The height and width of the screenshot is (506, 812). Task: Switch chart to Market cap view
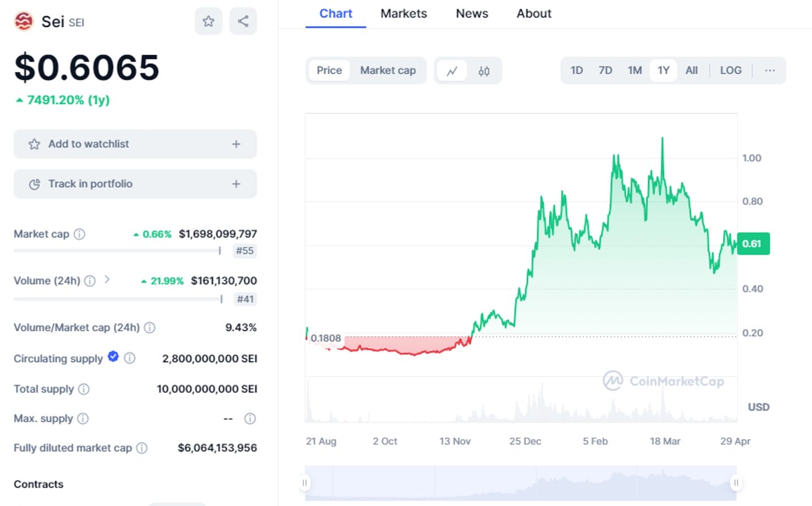pyautogui.click(x=388, y=70)
